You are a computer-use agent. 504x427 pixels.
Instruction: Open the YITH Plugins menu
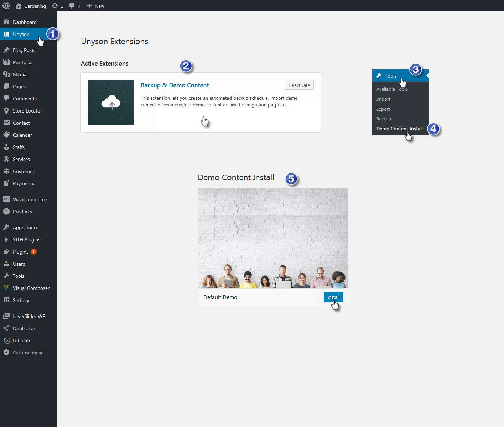coord(28,239)
